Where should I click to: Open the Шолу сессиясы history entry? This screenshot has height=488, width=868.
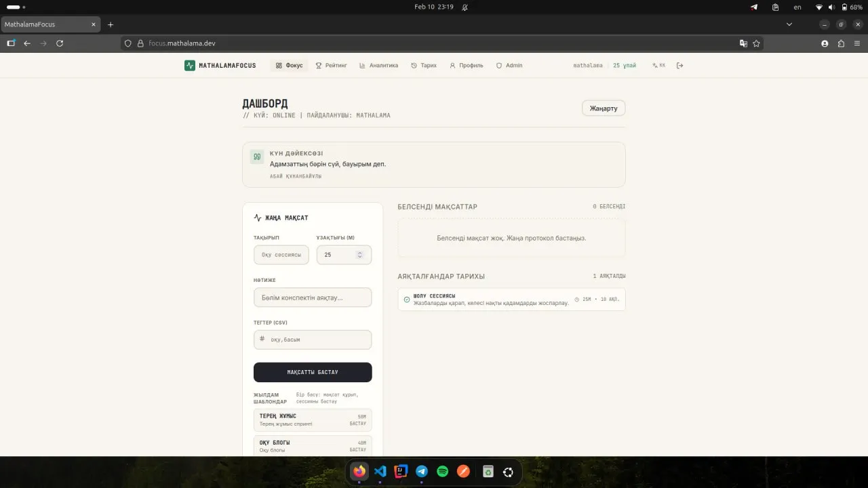511,300
